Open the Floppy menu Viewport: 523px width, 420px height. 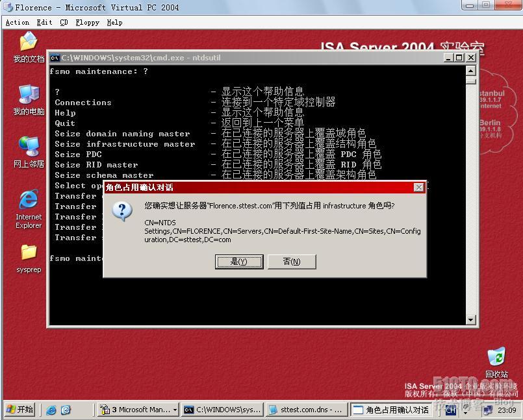coord(88,22)
